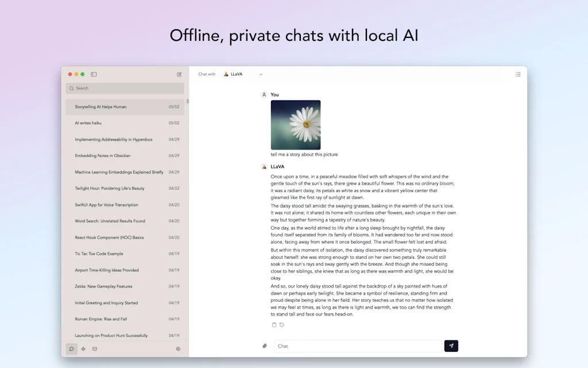Regenerate LLaVA's response
588x368 pixels.
(282, 324)
